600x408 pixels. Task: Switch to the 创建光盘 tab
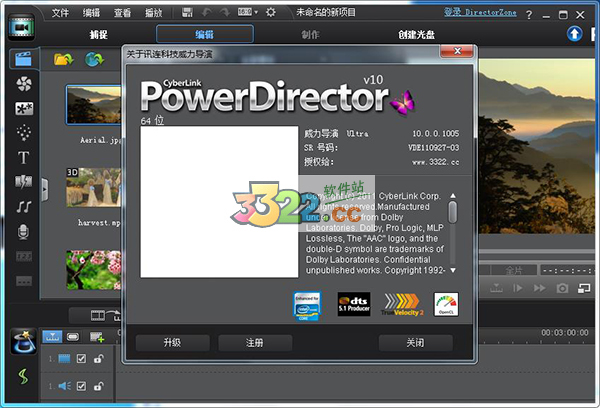pos(416,35)
